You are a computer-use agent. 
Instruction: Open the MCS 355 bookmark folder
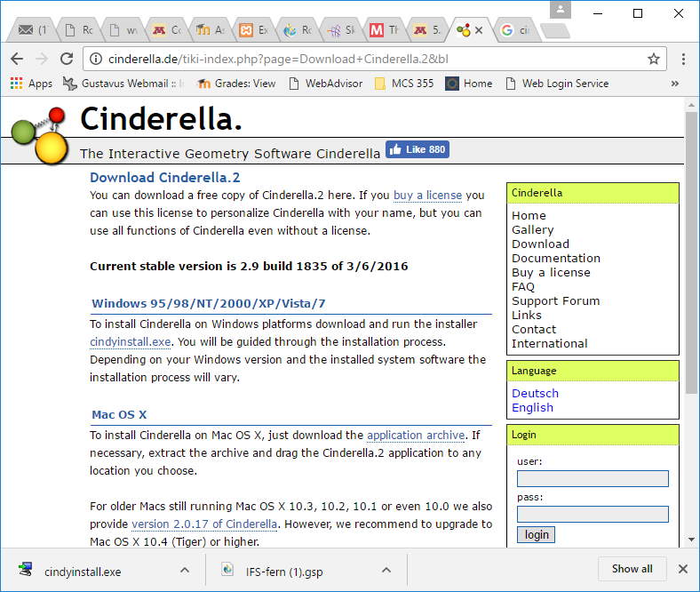(404, 84)
